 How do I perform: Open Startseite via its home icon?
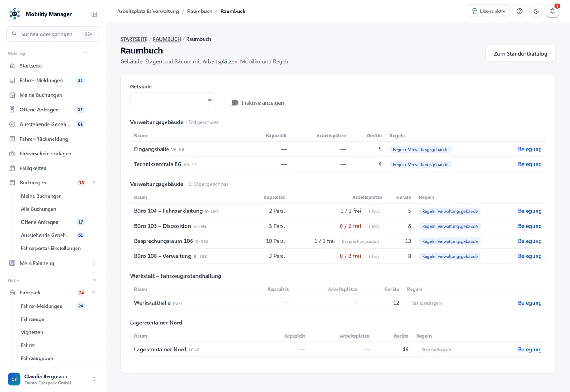[12, 65]
